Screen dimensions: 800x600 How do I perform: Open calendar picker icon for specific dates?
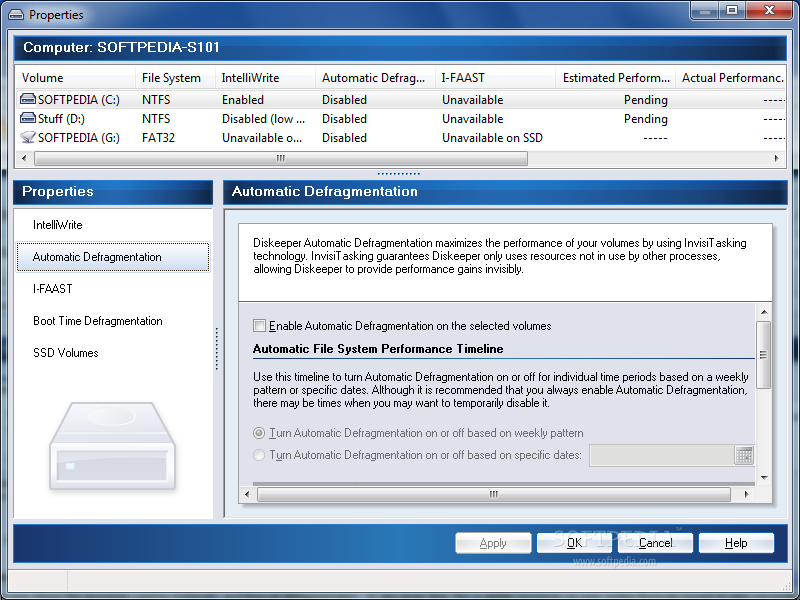(x=744, y=455)
